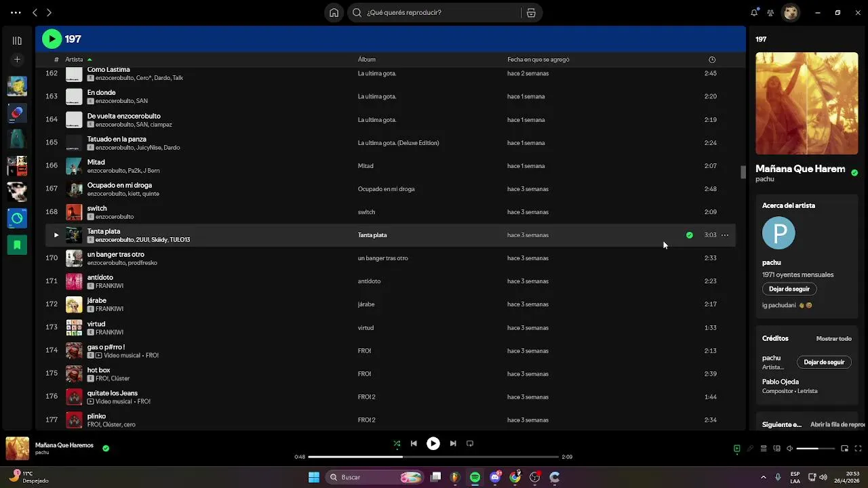Go back with the left arrow

coord(35,12)
